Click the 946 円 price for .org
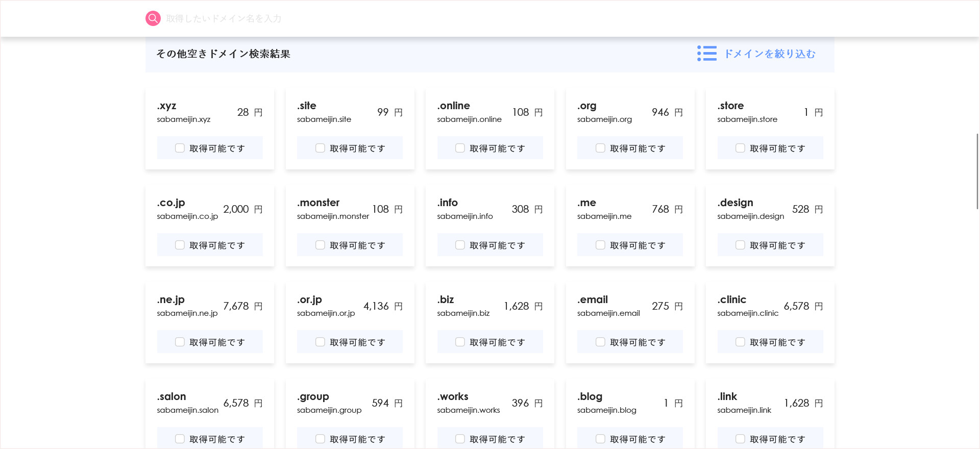This screenshot has width=980, height=449. click(667, 112)
